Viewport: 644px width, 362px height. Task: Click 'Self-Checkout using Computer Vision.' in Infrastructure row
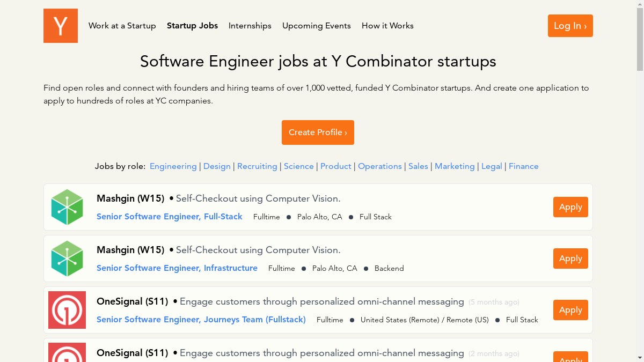(258, 250)
